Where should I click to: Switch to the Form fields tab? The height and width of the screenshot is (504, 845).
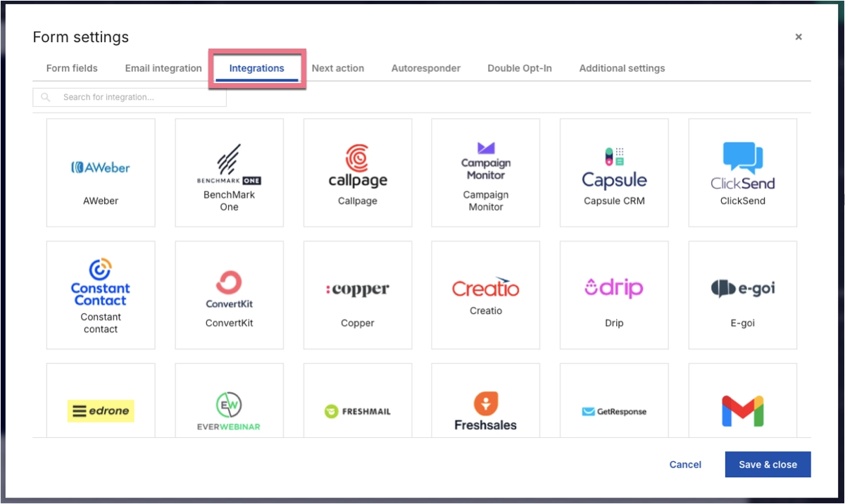point(71,68)
